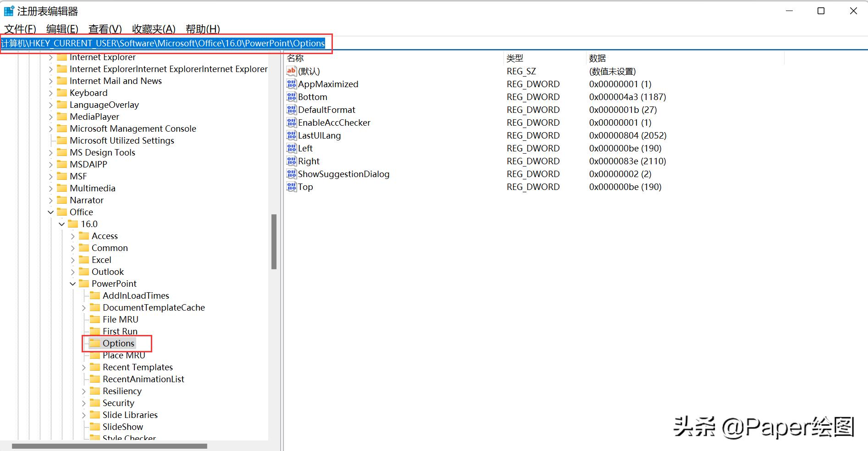Collapse the PowerPoint key
This screenshot has width=868, height=451.
[72, 284]
